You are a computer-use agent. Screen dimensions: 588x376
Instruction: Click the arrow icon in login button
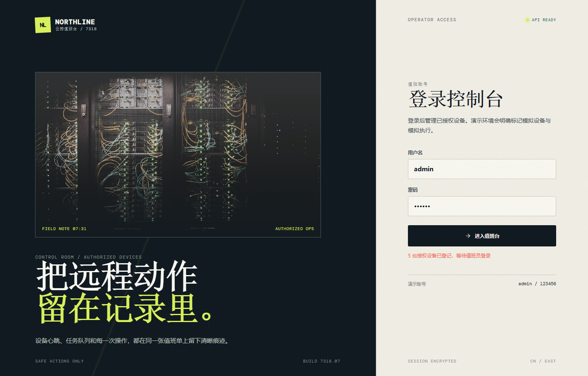point(468,236)
